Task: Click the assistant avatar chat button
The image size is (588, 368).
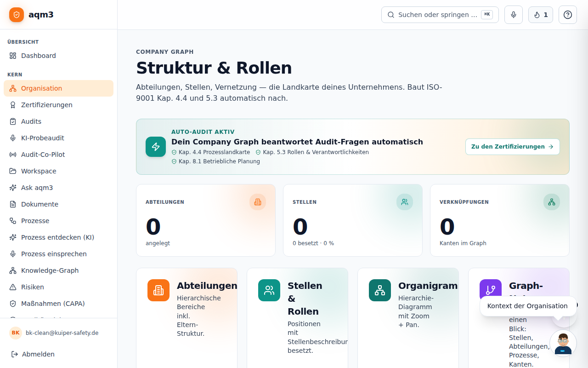Action: [563, 343]
